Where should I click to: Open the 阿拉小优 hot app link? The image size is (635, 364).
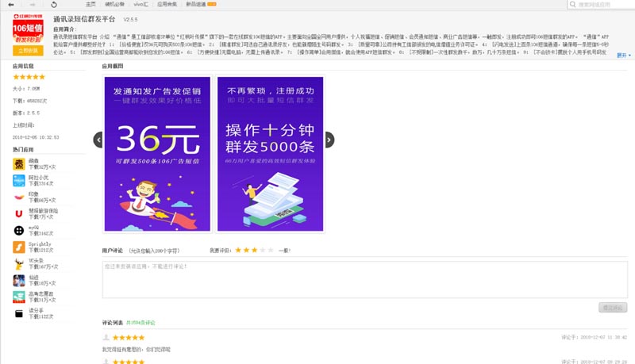click(x=39, y=178)
